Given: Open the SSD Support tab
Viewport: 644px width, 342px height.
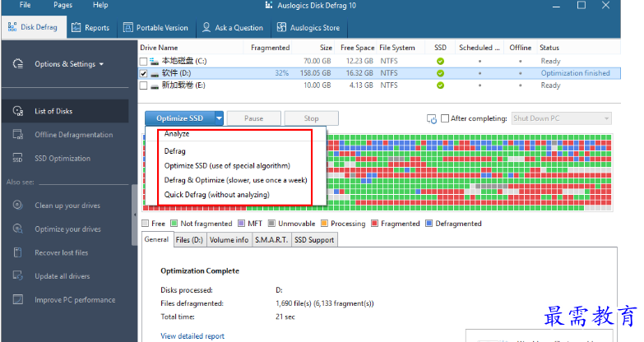Looking at the screenshot, I should [314, 240].
